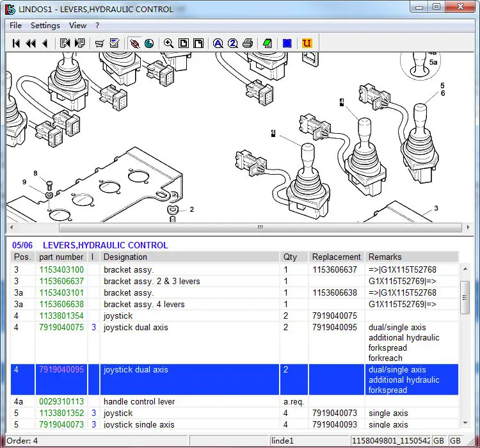Viewport: 480px width, 448px height.
Task: Click the horizontal diagram scrollbar thumb
Action: pos(260,228)
